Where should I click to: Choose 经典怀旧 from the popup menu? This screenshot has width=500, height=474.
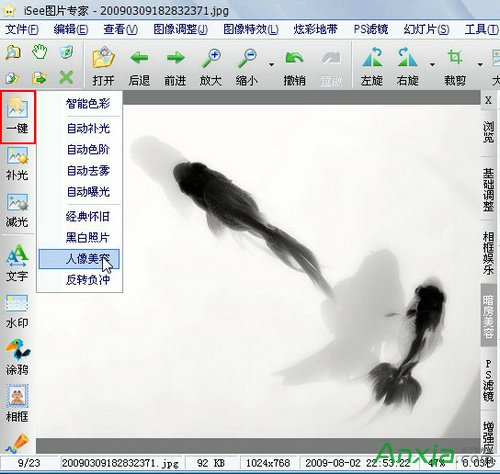79,217
